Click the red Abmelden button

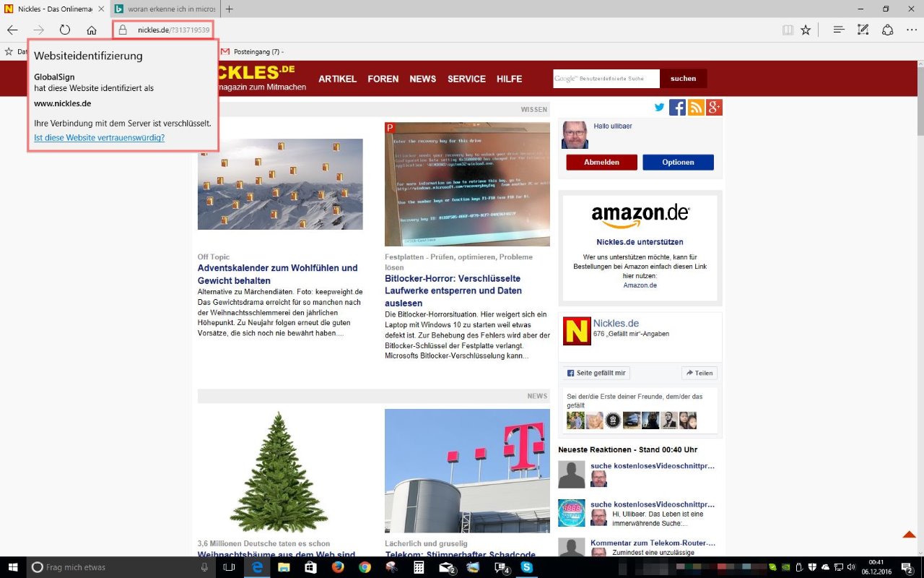(601, 163)
